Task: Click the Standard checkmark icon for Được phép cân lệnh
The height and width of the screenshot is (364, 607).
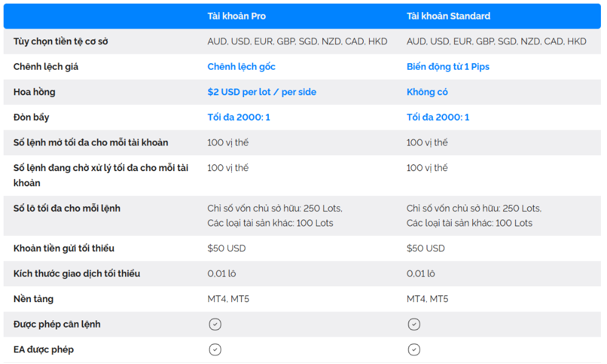Action: pos(414,325)
